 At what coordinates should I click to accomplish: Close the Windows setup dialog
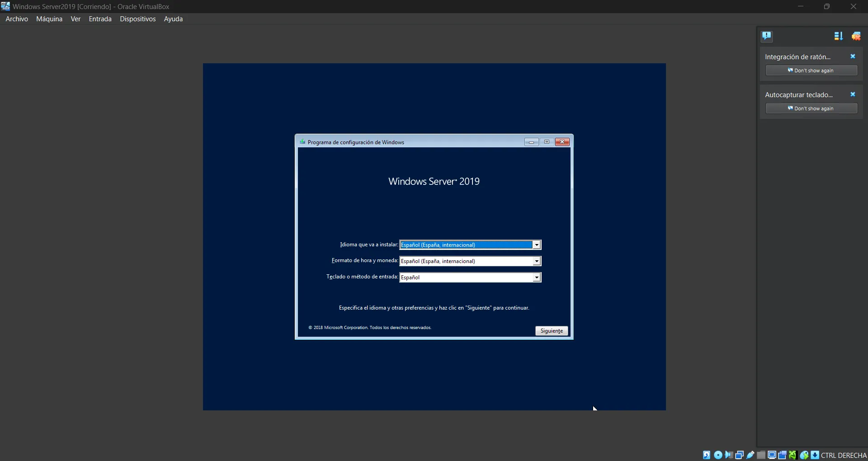[562, 142]
